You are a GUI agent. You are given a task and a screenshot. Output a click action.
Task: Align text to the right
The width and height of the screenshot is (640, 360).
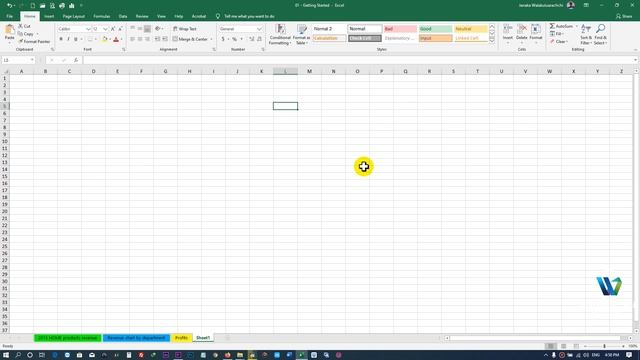click(x=147, y=39)
